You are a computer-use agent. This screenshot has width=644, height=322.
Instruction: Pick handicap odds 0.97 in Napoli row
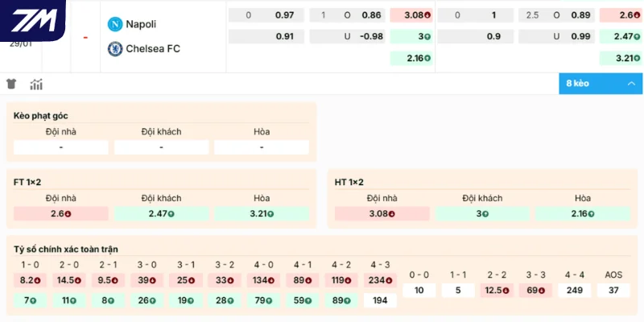[284, 15]
